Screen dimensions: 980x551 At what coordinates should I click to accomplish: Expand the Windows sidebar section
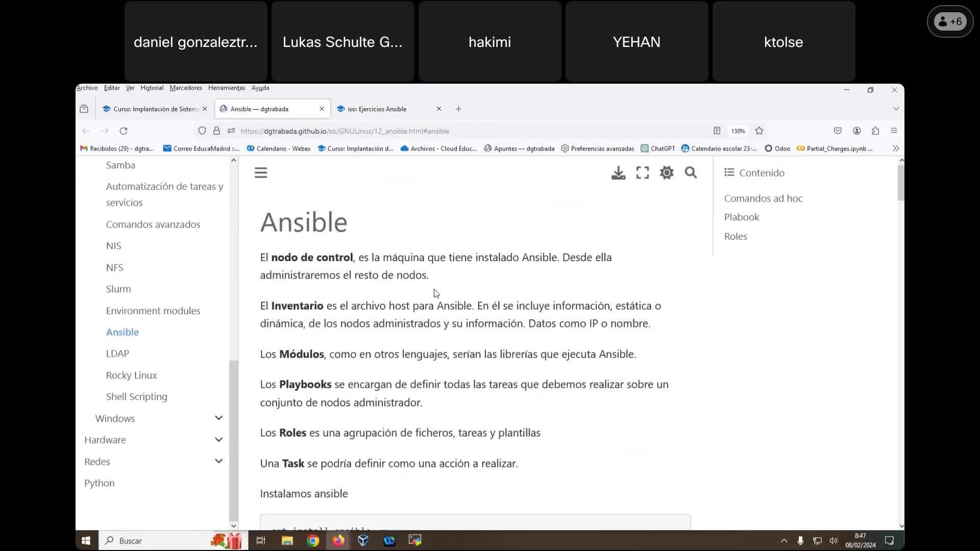[x=218, y=418]
